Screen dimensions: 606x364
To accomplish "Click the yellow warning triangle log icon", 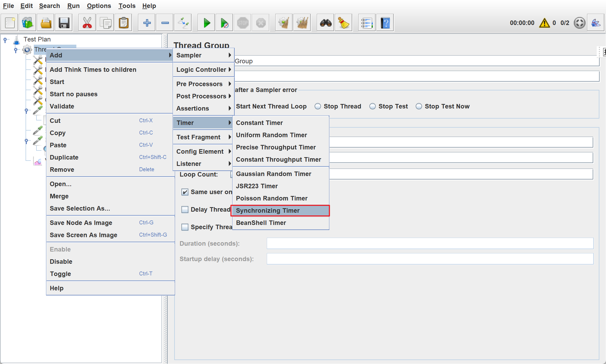I will [x=544, y=23].
